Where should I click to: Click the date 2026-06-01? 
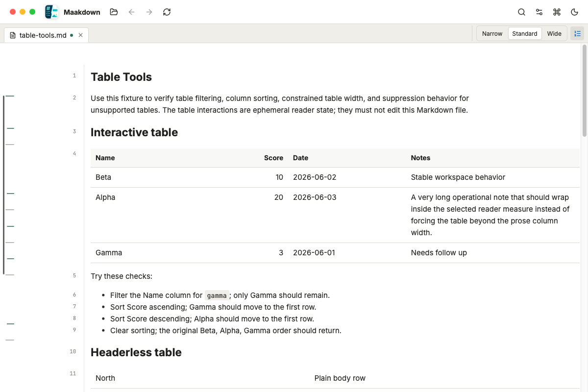coord(314,253)
